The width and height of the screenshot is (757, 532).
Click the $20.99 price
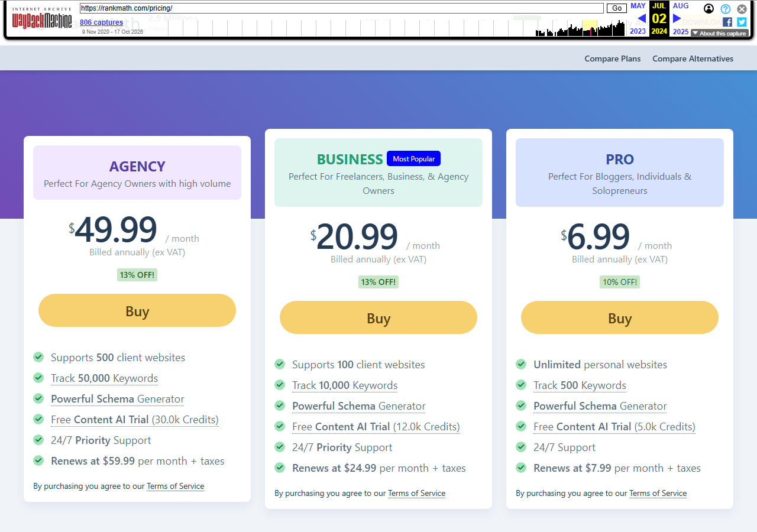point(354,237)
